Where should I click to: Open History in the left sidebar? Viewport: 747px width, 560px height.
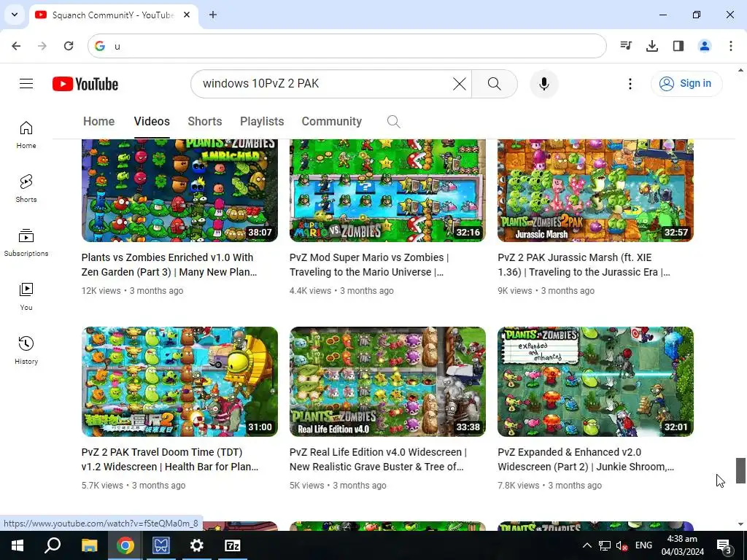tap(26, 350)
